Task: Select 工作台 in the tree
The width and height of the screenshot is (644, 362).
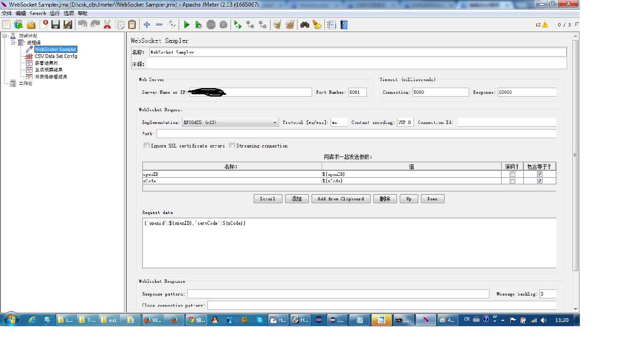Action: [x=26, y=83]
